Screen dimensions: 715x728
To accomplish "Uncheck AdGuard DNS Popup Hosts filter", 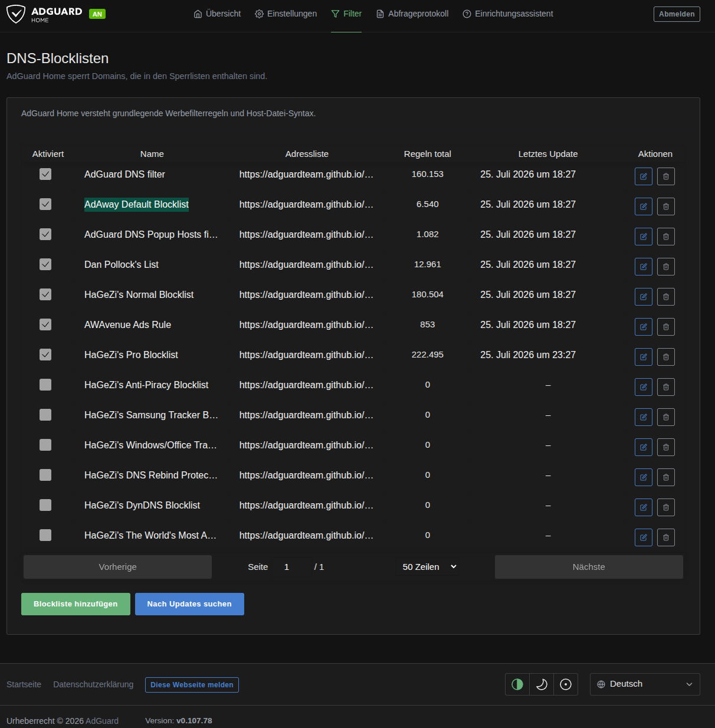I will (45, 234).
